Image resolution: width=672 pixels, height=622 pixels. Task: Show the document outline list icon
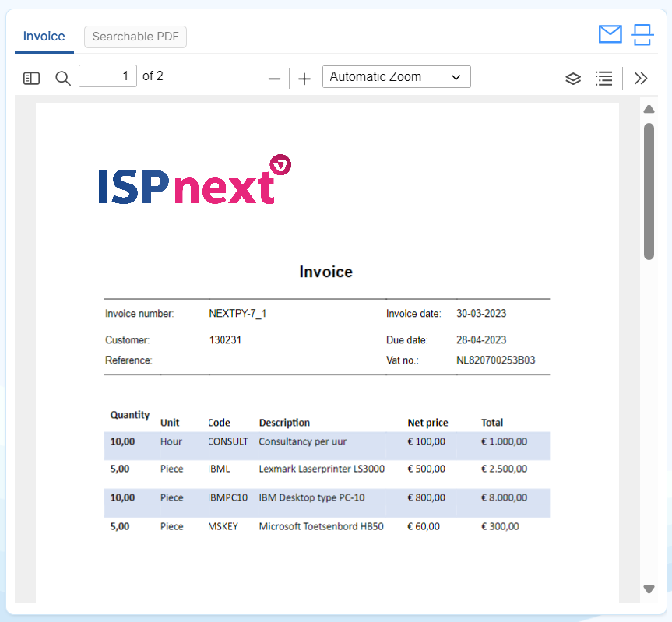[x=603, y=78]
